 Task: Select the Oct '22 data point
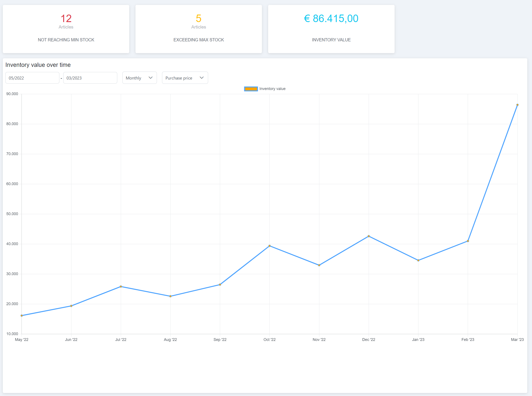[269, 246]
